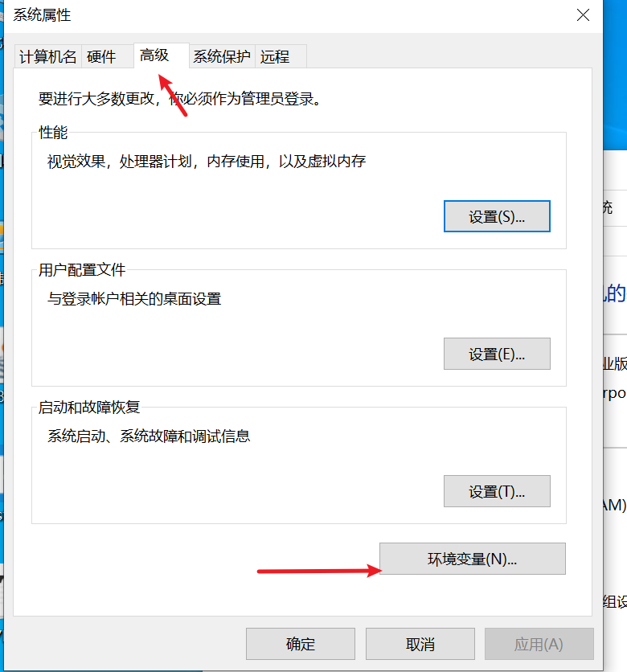Switch to the 计算机名 tab
The image size is (627, 672).
point(48,57)
